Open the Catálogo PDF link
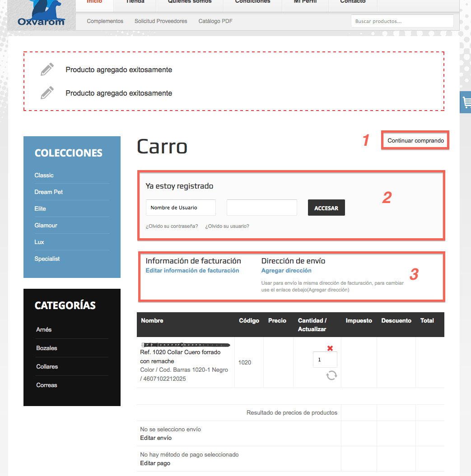Image resolution: width=471 pixels, height=476 pixels. [215, 21]
